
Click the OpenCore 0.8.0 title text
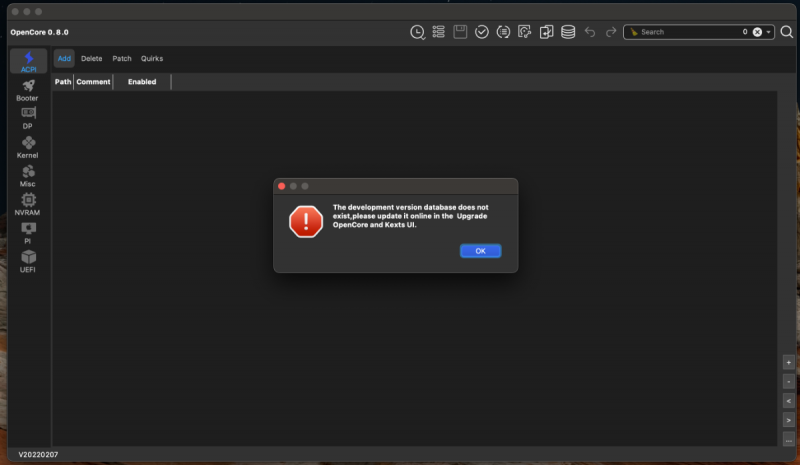(x=39, y=32)
